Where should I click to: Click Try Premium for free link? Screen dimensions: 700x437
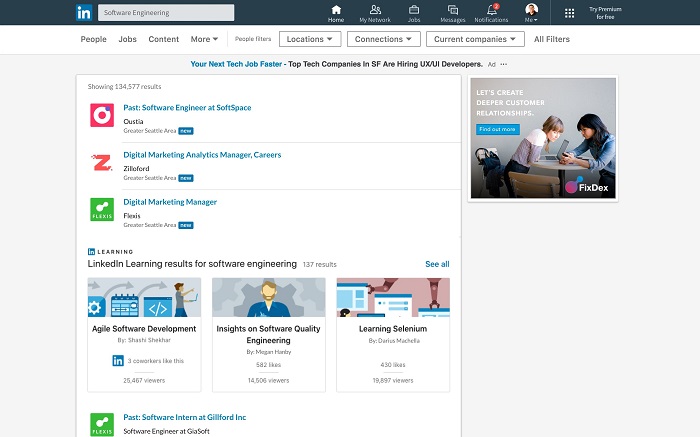tap(605, 13)
